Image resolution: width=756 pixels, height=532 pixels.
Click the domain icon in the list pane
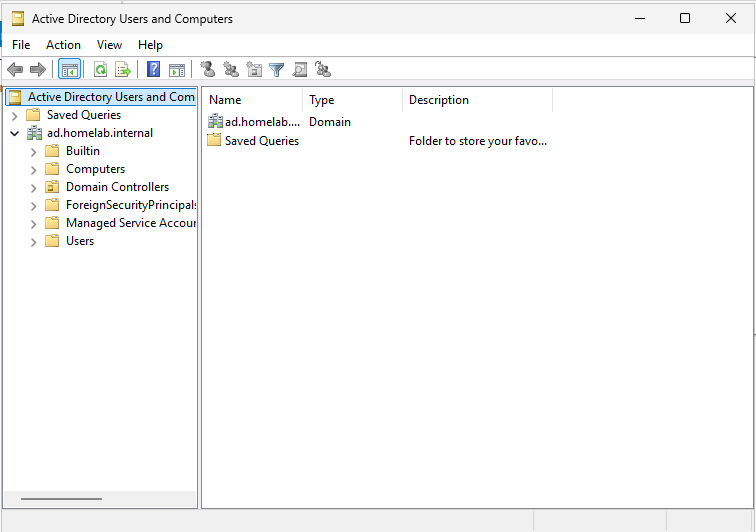click(x=215, y=122)
